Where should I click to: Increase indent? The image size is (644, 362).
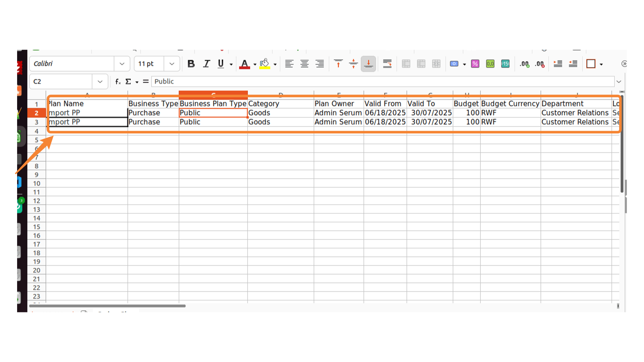[x=558, y=64]
